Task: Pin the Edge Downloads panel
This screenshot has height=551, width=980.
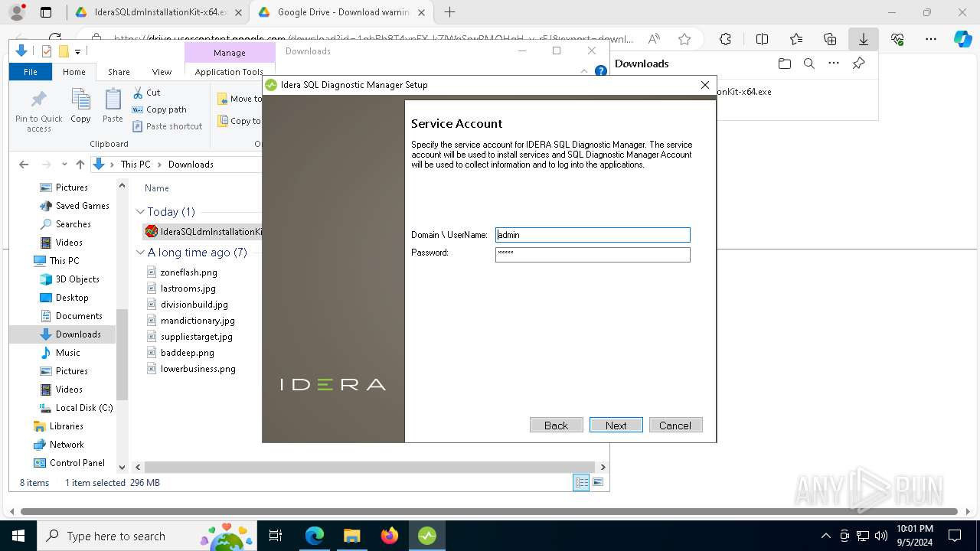Action: click(x=858, y=64)
